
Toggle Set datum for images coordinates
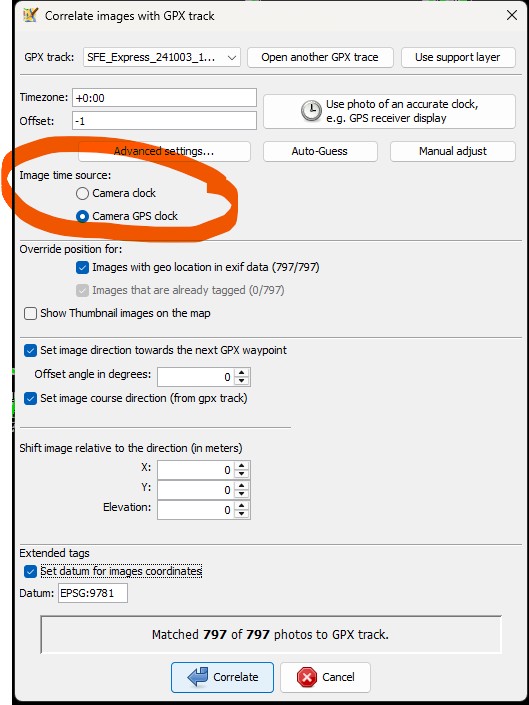[x=30, y=571]
